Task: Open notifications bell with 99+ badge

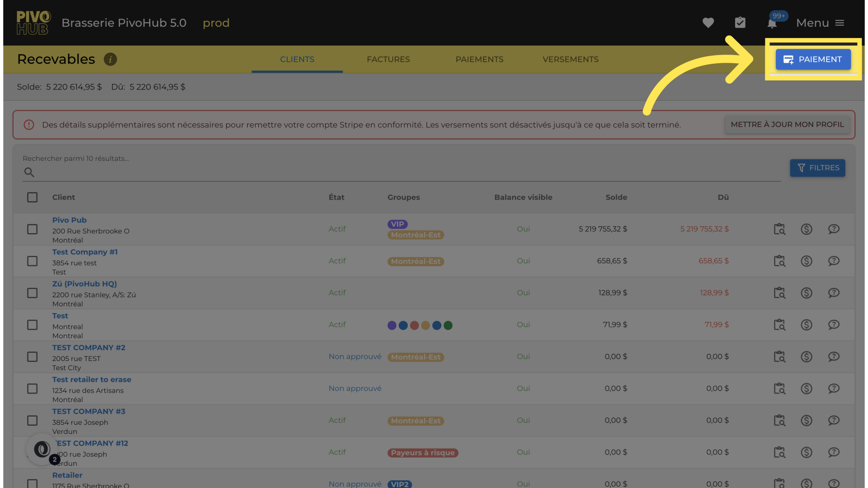Action: click(772, 23)
